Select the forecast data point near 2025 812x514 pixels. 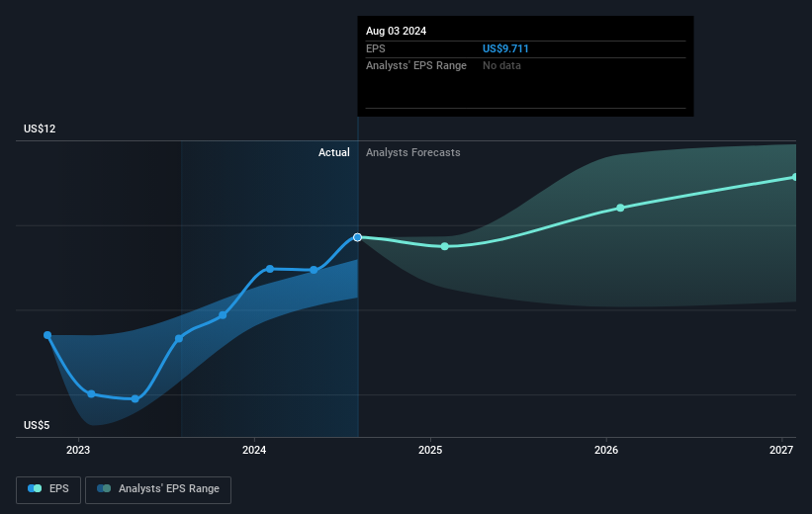[445, 246]
